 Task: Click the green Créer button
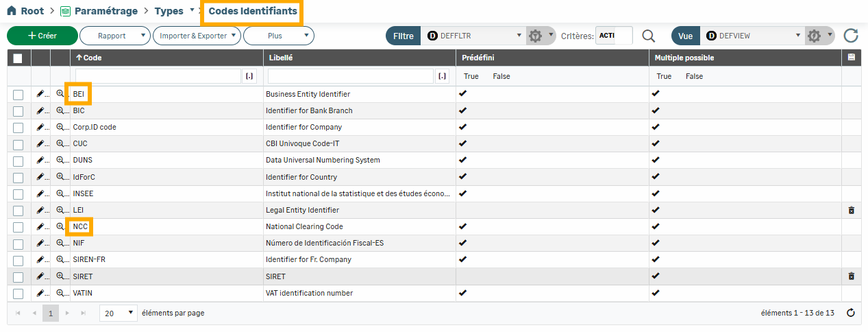[42, 36]
